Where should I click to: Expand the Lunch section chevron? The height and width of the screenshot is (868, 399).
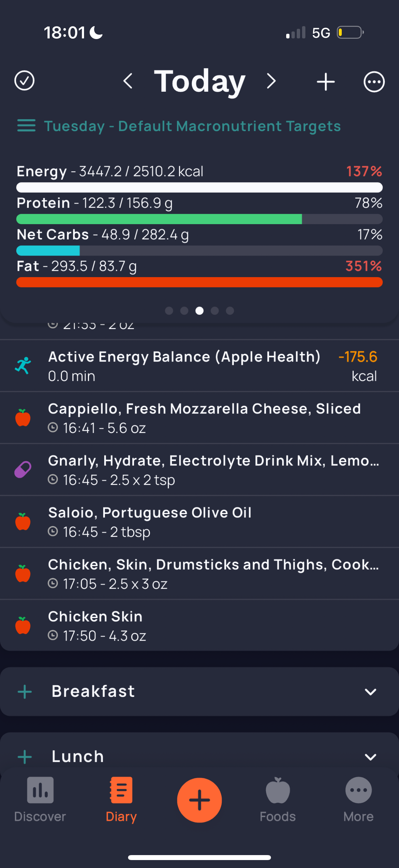(370, 757)
